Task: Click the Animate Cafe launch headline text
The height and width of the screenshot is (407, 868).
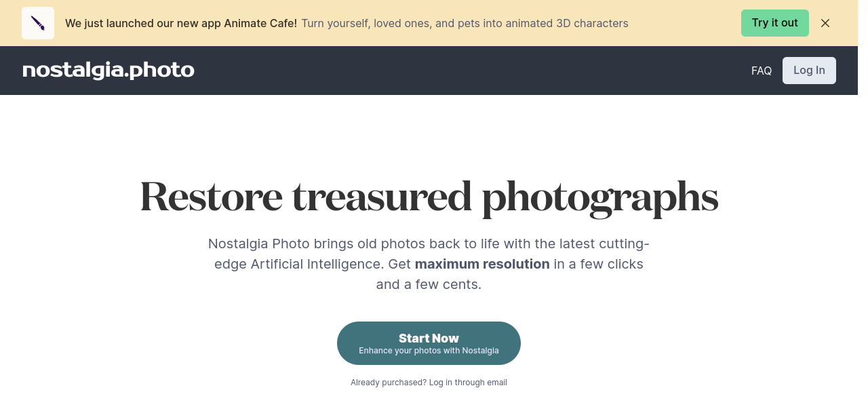Action: 181,23
